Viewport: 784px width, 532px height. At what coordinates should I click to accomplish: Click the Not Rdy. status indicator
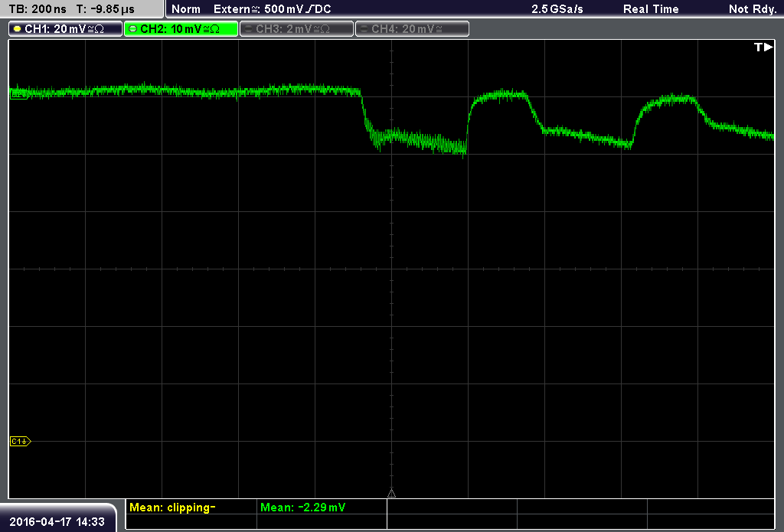[752, 9]
